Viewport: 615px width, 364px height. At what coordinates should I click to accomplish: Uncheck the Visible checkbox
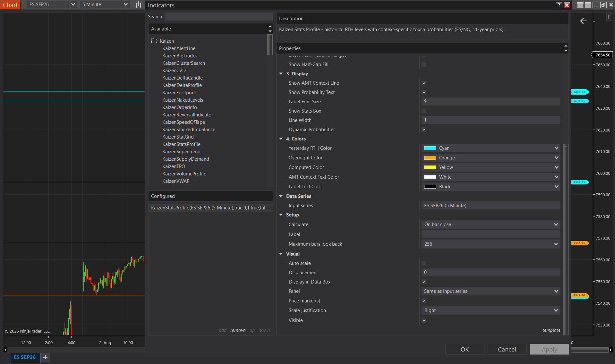pyautogui.click(x=424, y=320)
